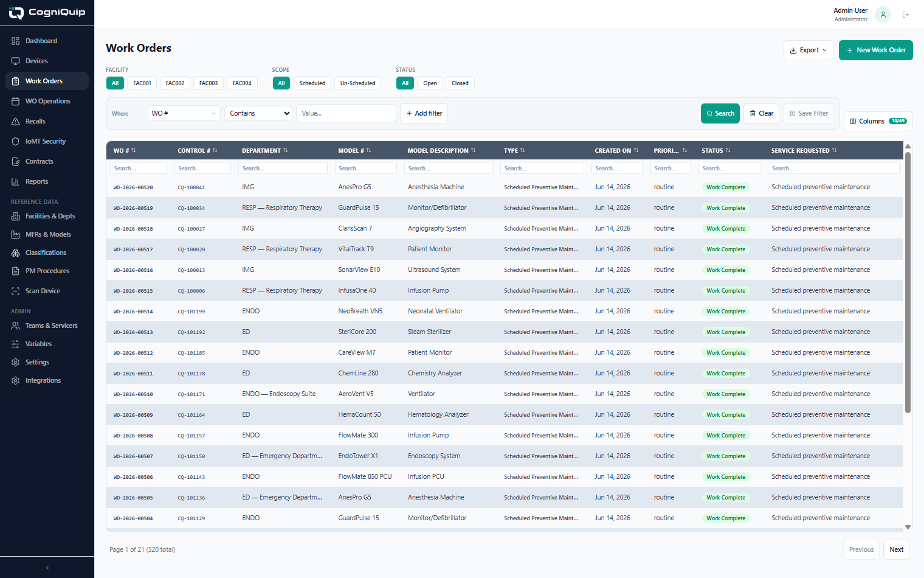Open Facilities & Depts building icon

tap(15, 216)
